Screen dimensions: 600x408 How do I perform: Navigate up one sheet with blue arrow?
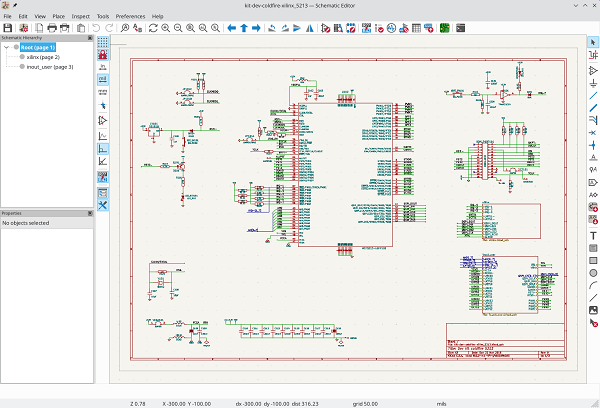244,28
